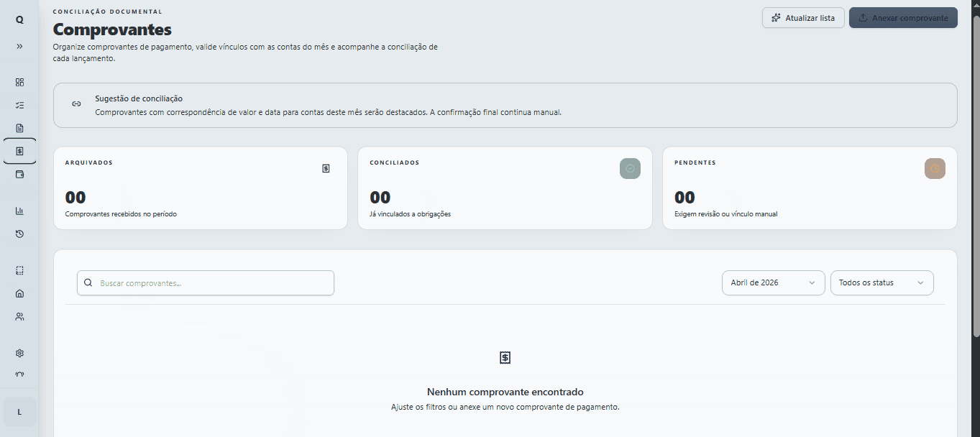
Task: Click the text Comprovantes recebidos no período
Action: (121, 214)
